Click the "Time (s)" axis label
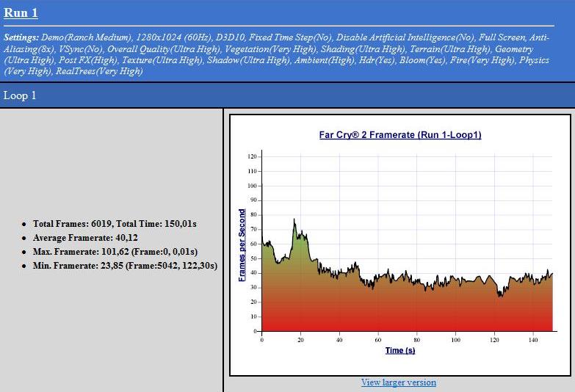575x392 pixels. [x=400, y=350]
